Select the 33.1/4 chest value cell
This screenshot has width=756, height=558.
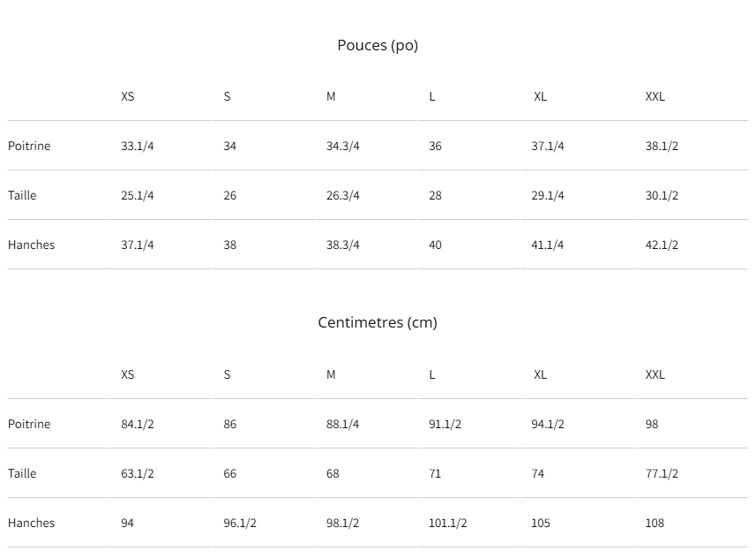coord(138,146)
